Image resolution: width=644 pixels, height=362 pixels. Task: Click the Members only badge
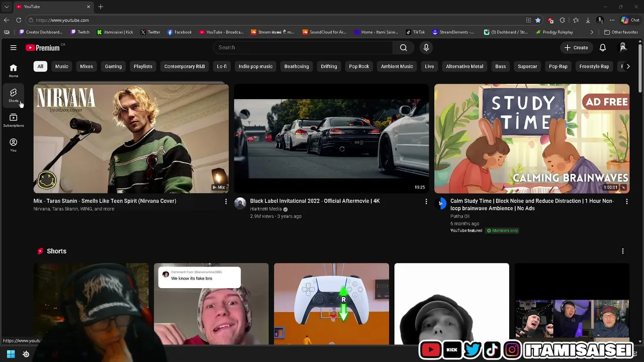(x=502, y=231)
